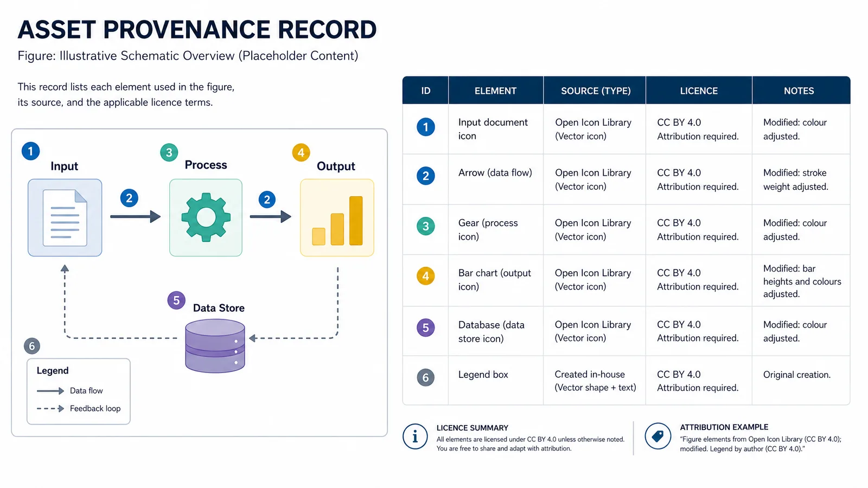Click the Licence Summary info icon
Viewport: 868px width, 488px height.
point(415,436)
